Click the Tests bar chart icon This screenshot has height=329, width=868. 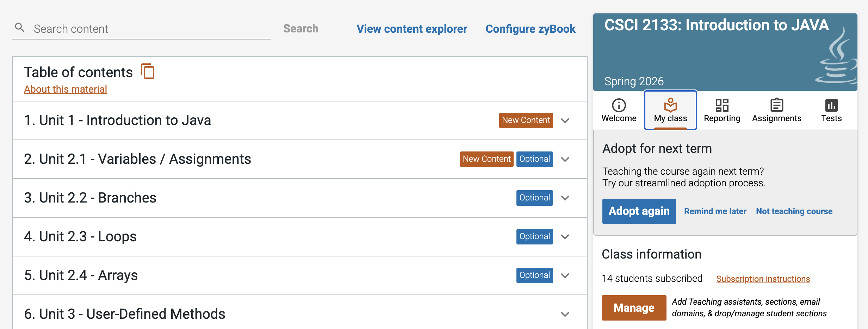[831, 105]
